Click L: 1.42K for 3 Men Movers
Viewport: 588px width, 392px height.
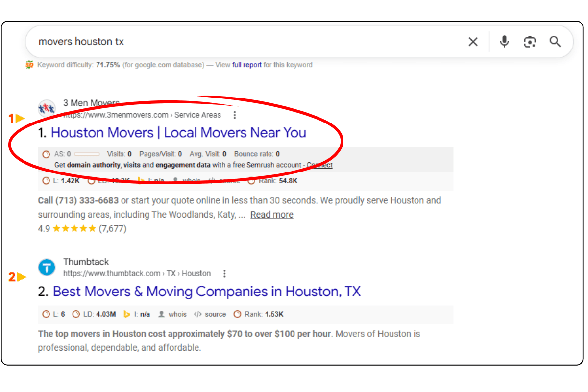[66, 181]
